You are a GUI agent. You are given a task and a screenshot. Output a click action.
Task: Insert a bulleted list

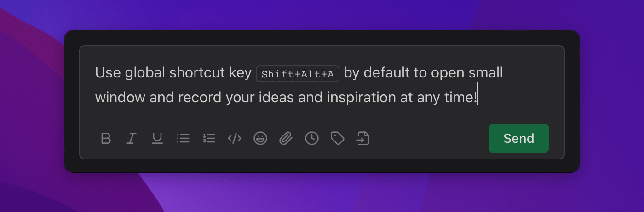[183, 138]
